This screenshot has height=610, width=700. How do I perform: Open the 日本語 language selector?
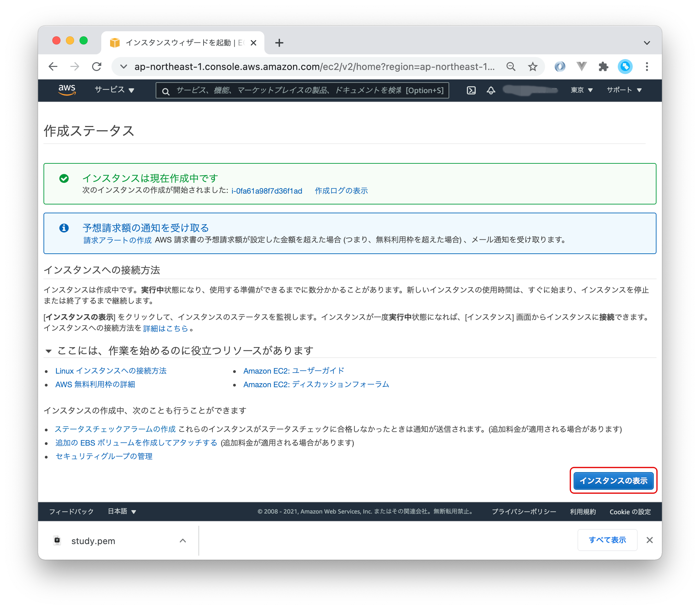click(x=122, y=511)
